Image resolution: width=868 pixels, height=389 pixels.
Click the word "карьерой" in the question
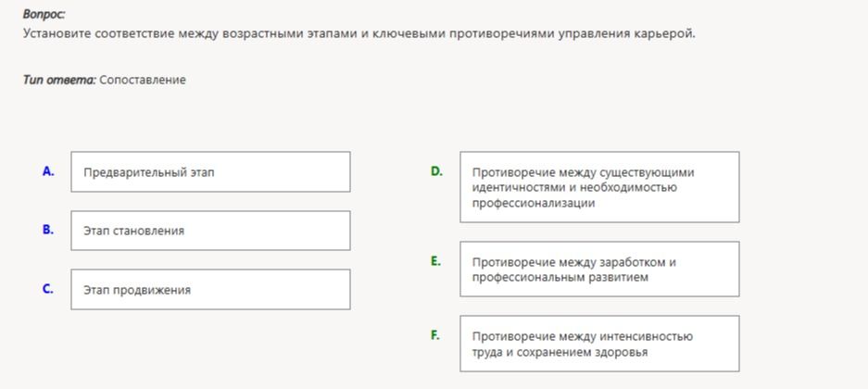click(670, 34)
